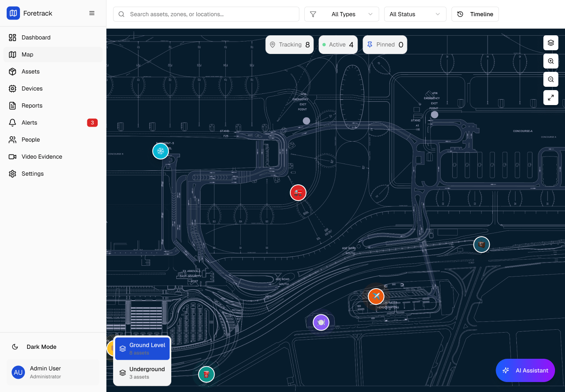The width and height of the screenshot is (565, 392).
Task: Switch to Ground Level floor
Action: [142, 349]
